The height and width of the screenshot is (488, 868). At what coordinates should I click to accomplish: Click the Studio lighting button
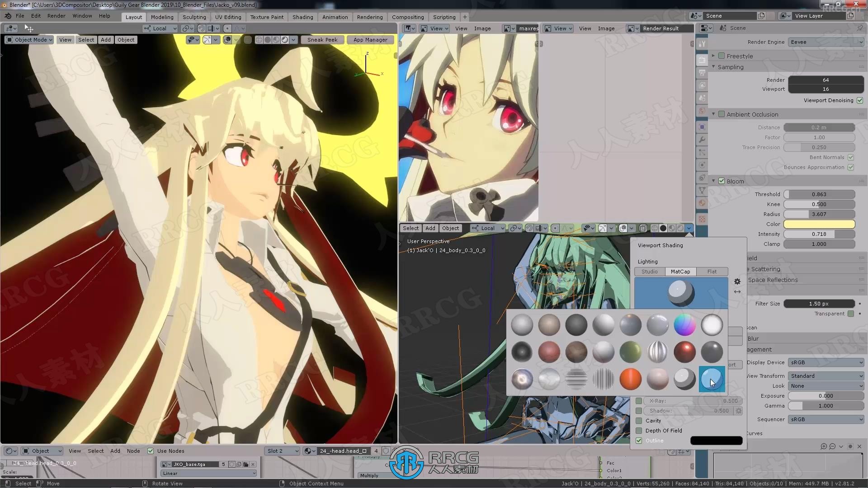(649, 271)
